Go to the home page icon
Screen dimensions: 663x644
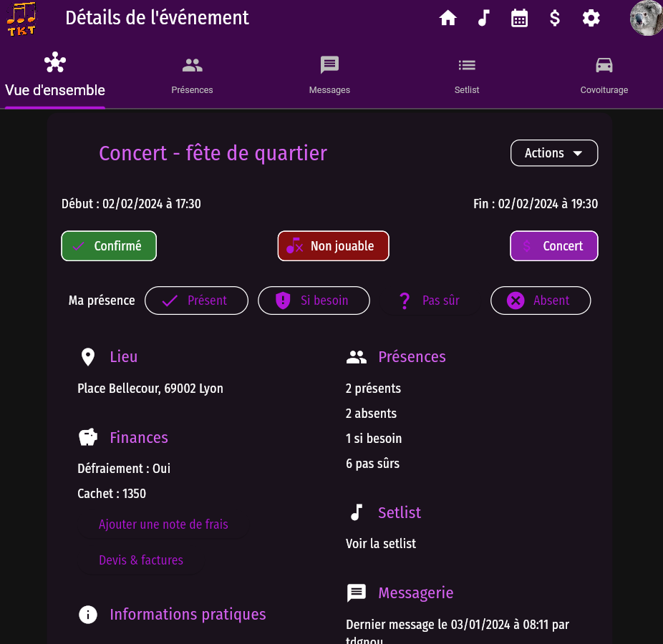[448, 19]
